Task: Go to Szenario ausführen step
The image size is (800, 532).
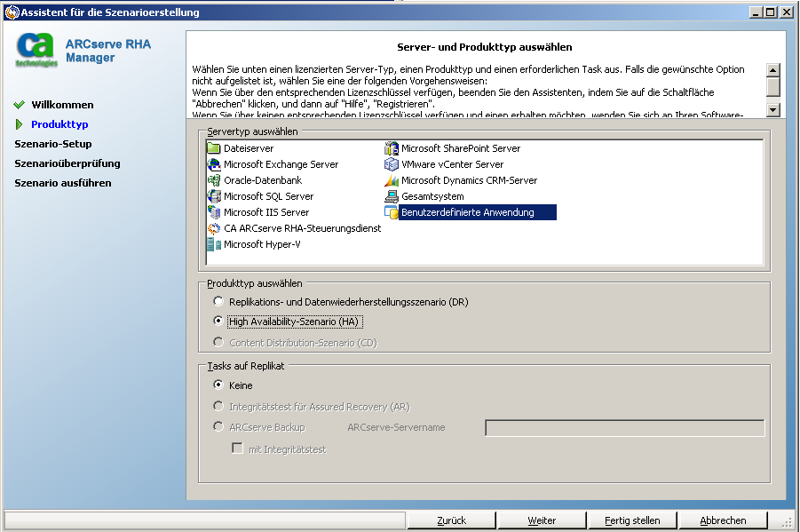Action: [x=63, y=183]
